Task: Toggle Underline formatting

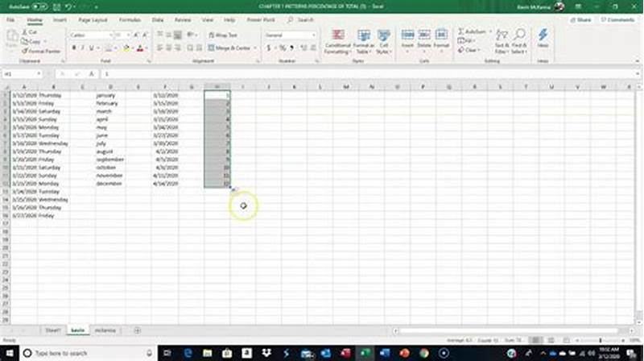Action: pyautogui.click(x=92, y=48)
